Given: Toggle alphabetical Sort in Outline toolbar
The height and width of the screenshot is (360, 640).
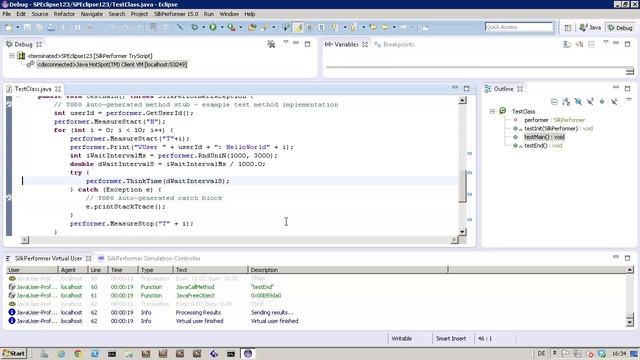Looking at the screenshot, I should (x=566, y=102).
